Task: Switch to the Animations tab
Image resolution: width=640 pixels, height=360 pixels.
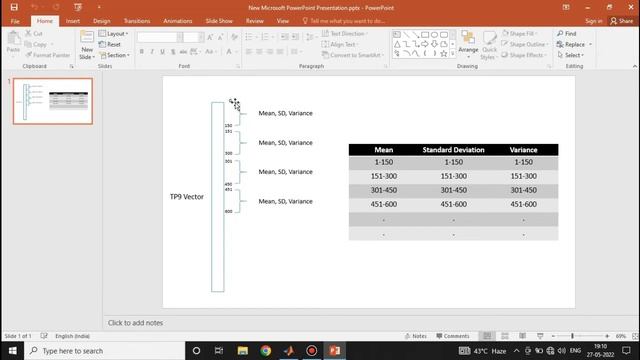Action: [x=178, y=21]
